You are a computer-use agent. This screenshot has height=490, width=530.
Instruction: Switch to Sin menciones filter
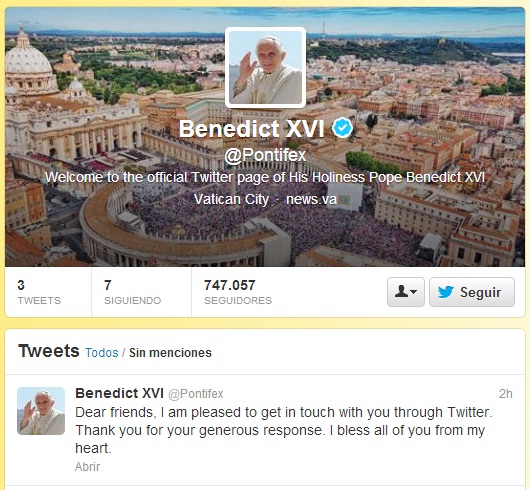170,352
